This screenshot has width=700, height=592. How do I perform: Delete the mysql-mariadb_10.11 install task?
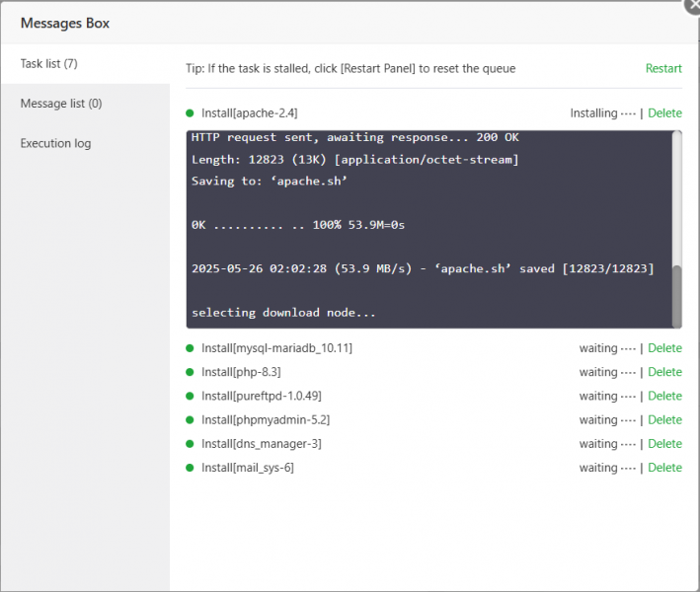[x=664, y=348]
